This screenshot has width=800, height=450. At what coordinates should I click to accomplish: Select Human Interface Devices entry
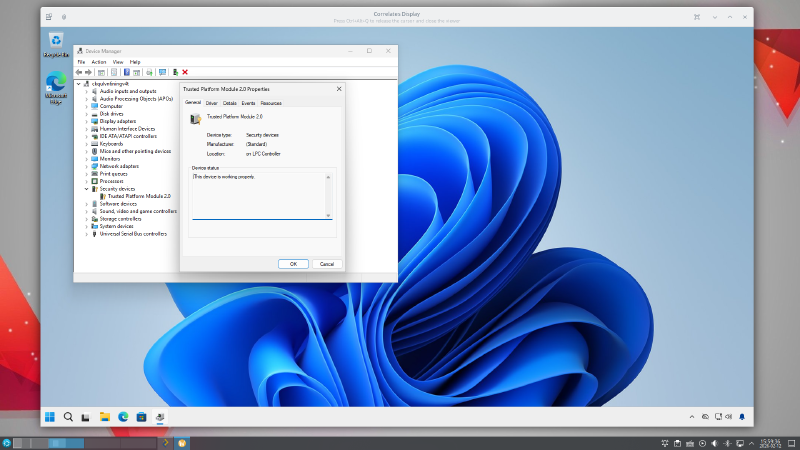click(x=127, y=129)
